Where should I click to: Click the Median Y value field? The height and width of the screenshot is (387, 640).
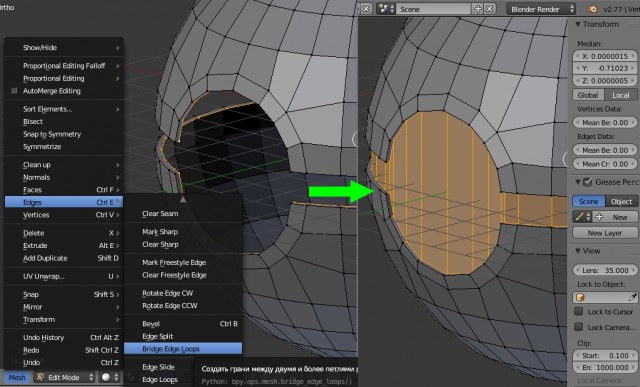(x=605, y=68)
